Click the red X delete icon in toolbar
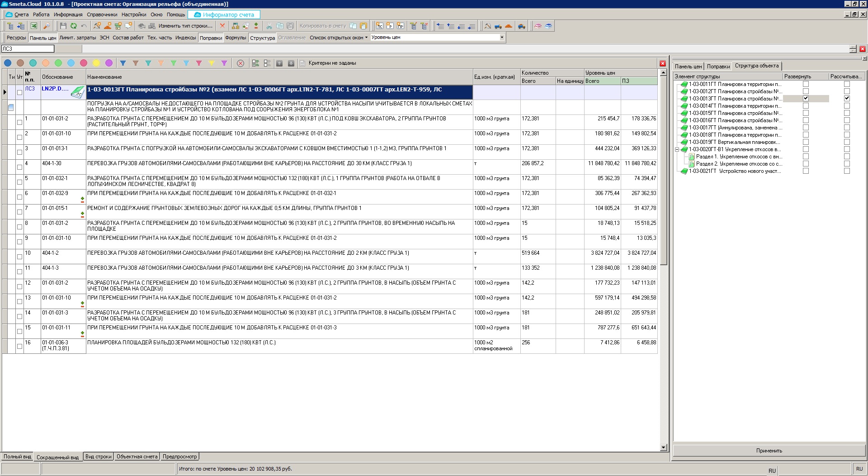Screen dimensions: 868x476 (222, 26)
